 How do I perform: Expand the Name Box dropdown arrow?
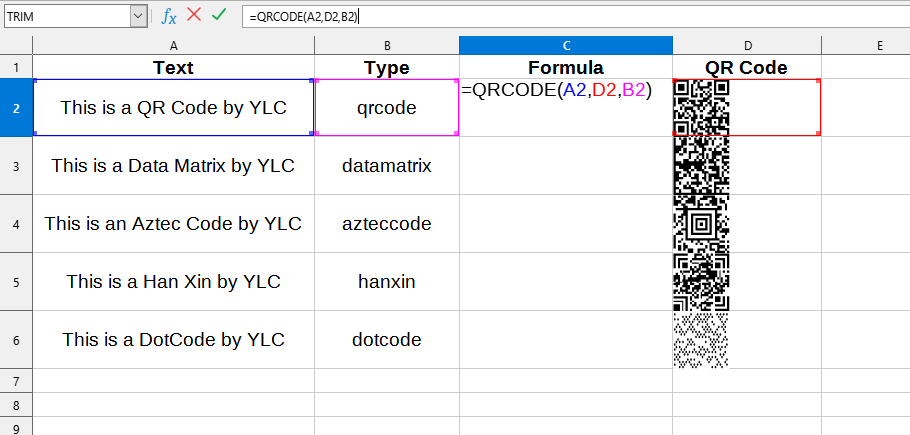138,16
